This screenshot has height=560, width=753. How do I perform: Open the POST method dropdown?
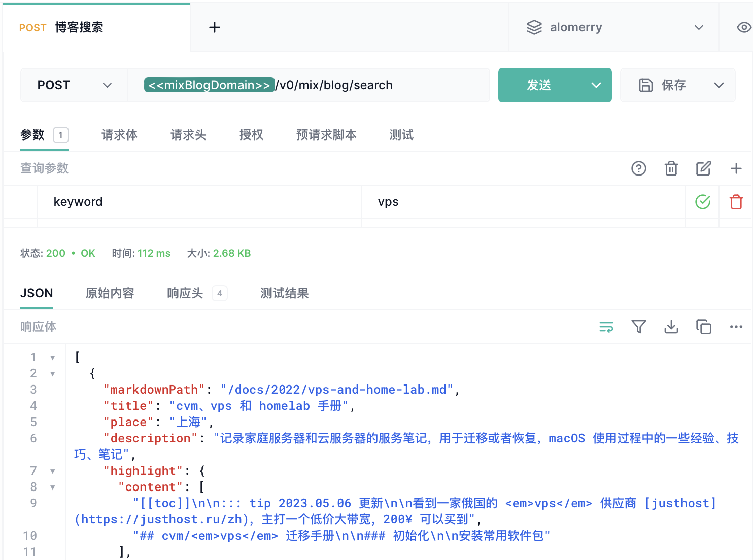tap(74, 85)
